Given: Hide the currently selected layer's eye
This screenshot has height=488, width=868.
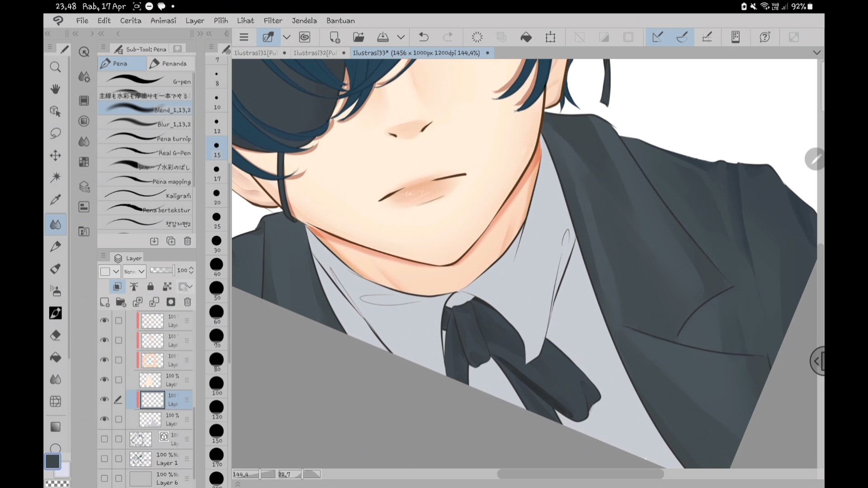Looking at the screenshot, I should point(104,399).
